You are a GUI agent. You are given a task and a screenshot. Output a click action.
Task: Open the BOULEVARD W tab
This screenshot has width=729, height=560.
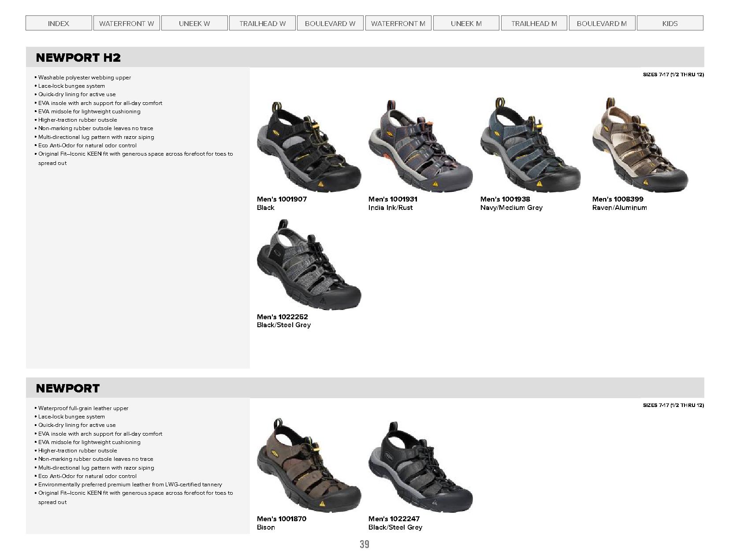point(330,23)
